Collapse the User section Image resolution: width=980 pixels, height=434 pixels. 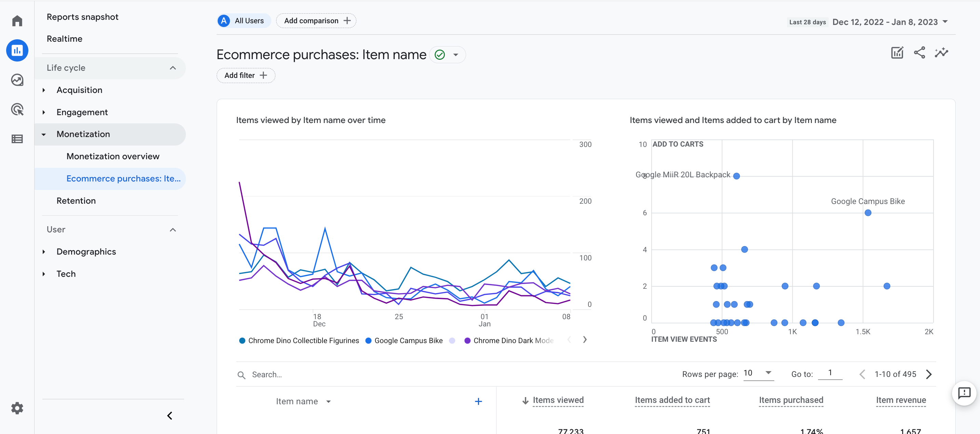(x=173, y=230)
